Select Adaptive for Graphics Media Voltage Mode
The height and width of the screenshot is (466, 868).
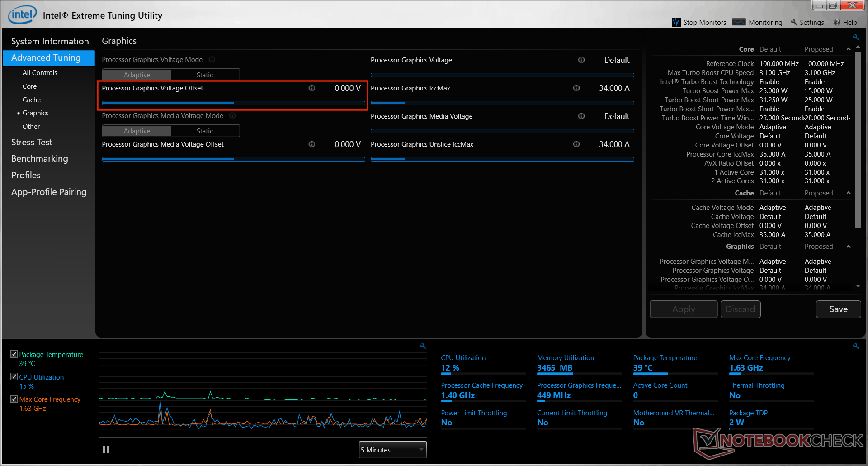pos(137,131)
